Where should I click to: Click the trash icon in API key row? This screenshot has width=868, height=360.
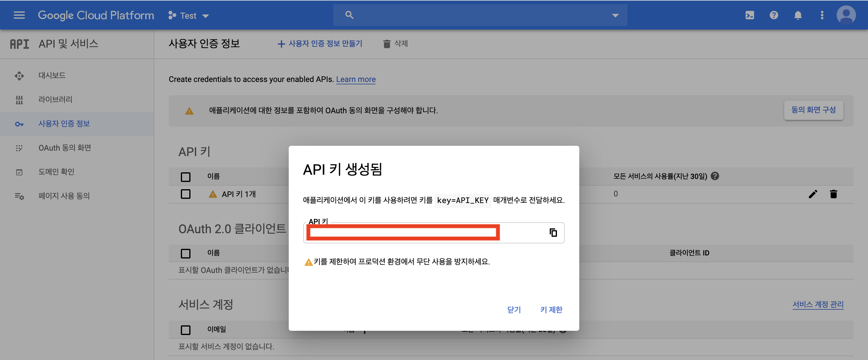[833, 194]
